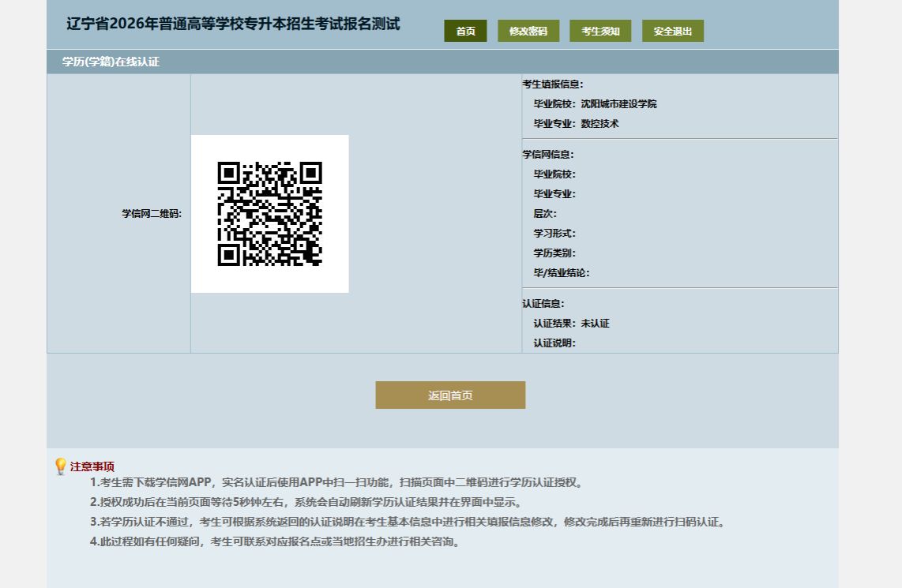Click the 数控技术 major value
This screenshot has width=902, height=588.
point(599,124)
